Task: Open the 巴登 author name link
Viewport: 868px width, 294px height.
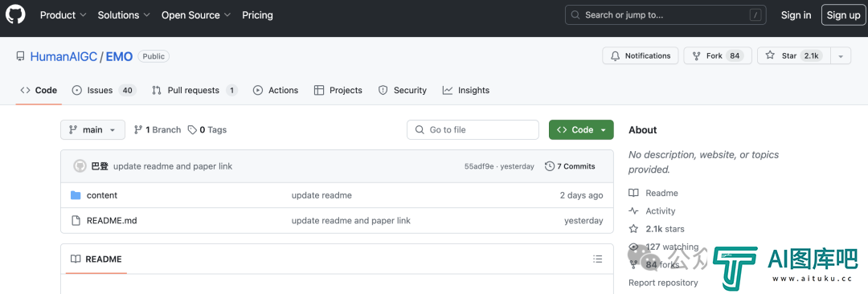Action: [x=100, y=166]
